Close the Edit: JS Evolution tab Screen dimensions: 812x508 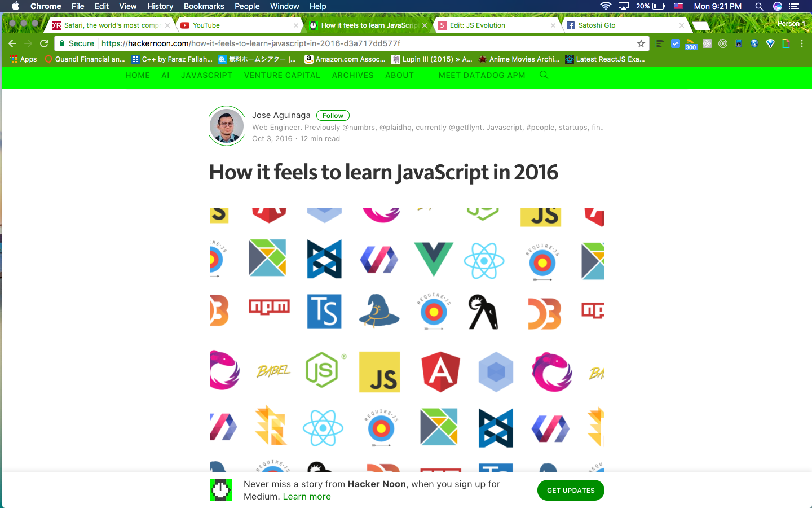point(553,25)
